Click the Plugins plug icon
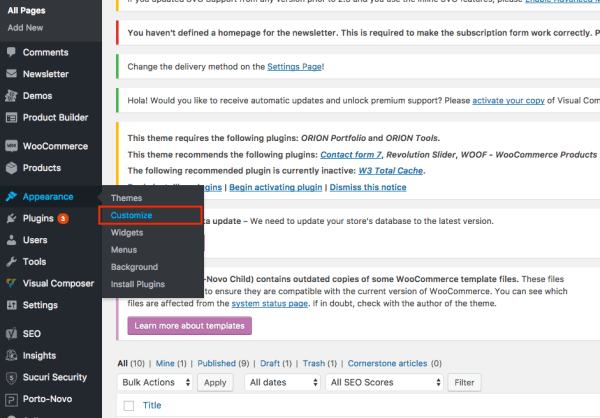The height and width of the screenshot is (418, 600). coord(11,218)
